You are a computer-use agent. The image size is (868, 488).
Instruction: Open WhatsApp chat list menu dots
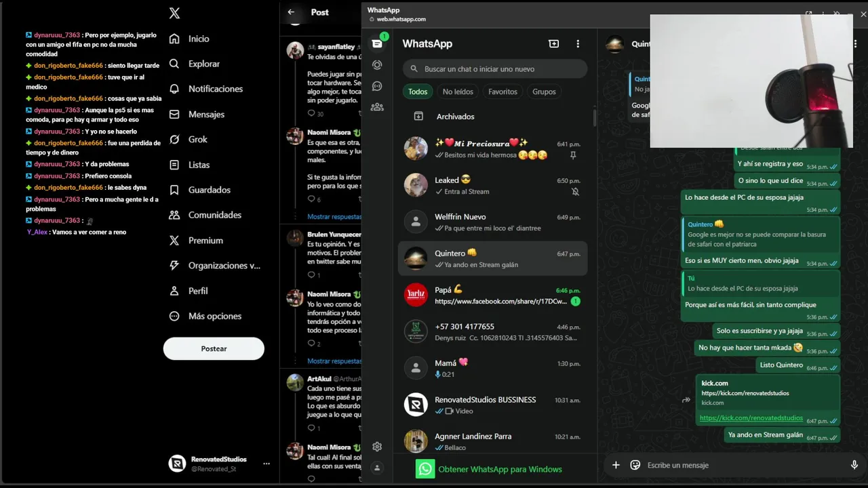point(578,43)
